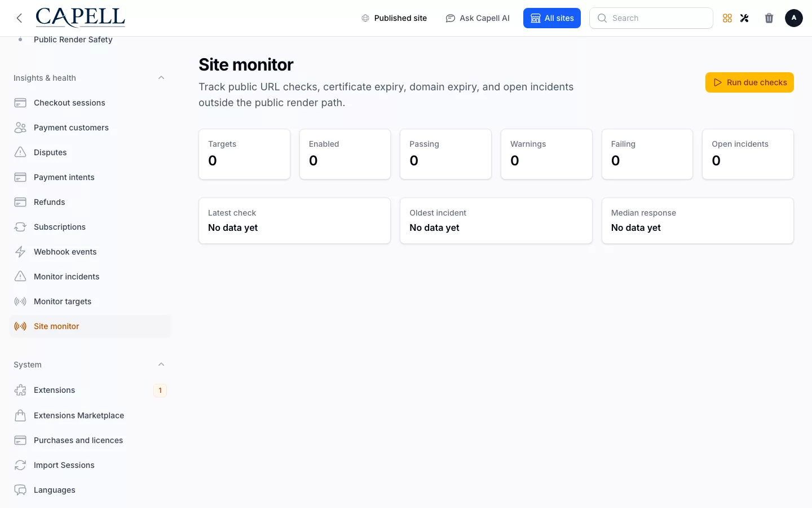Click the Open incidents stat card
The height and width of the screenshot is (508, 812).
point(748,154)
